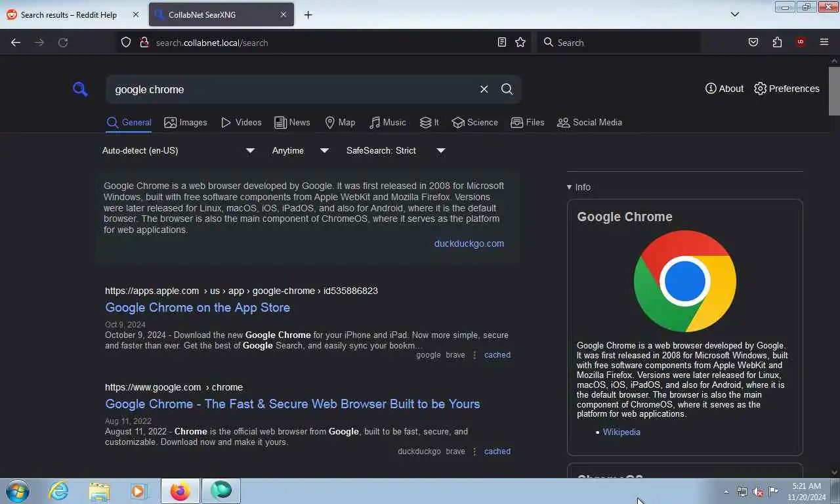
Task: Open three-dot menu of App Store result
Action: 474,355
